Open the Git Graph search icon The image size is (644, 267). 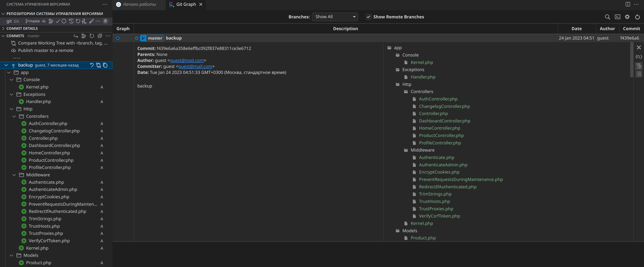607,17
